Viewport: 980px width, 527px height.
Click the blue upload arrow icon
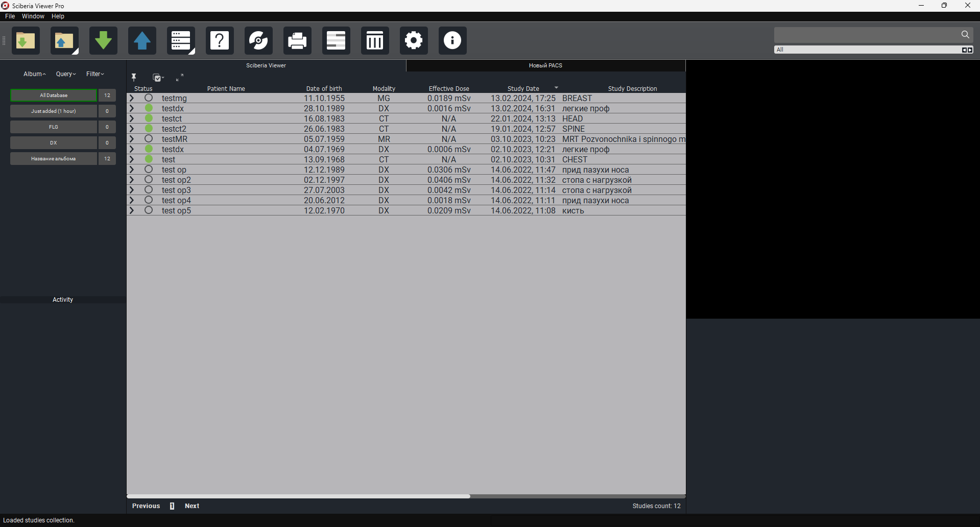click(142, 40)
